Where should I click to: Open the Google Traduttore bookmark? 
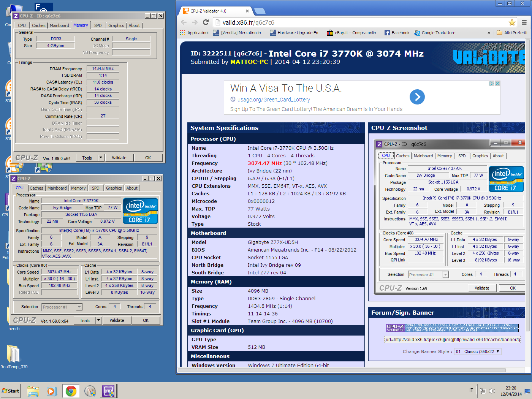pyautogui.click(x=435, y=33)
